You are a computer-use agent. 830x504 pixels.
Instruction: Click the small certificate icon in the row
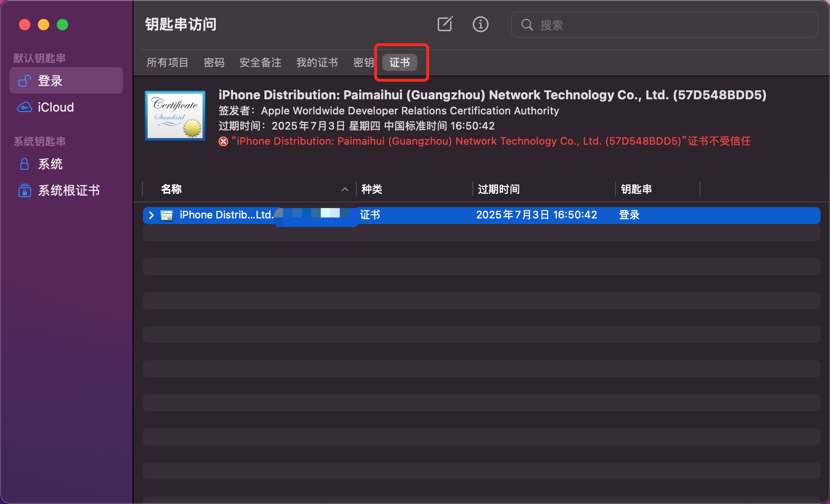(167, 215)
